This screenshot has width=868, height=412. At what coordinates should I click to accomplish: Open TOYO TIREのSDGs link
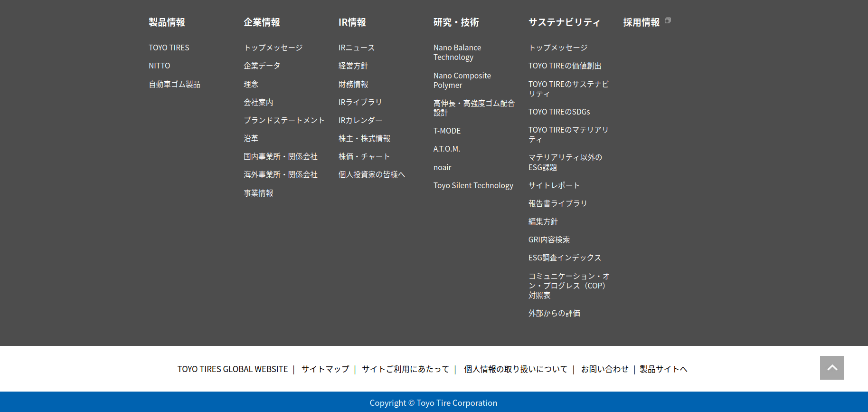point(559,112)
